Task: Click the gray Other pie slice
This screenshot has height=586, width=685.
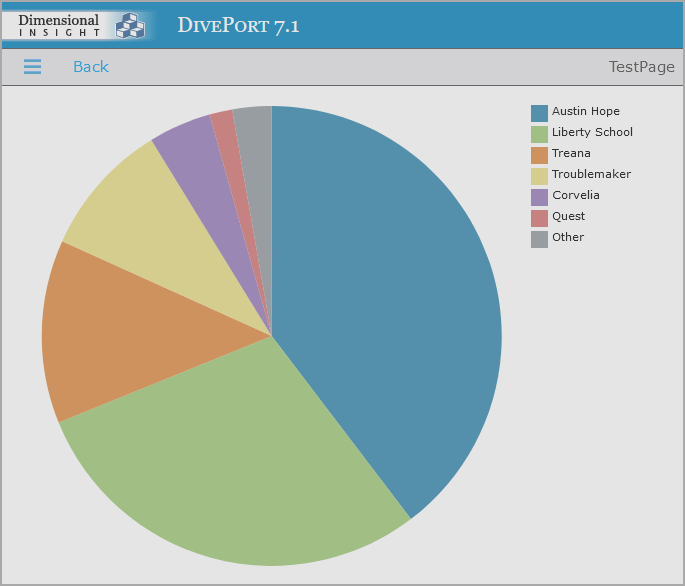Action: [256, 140]
